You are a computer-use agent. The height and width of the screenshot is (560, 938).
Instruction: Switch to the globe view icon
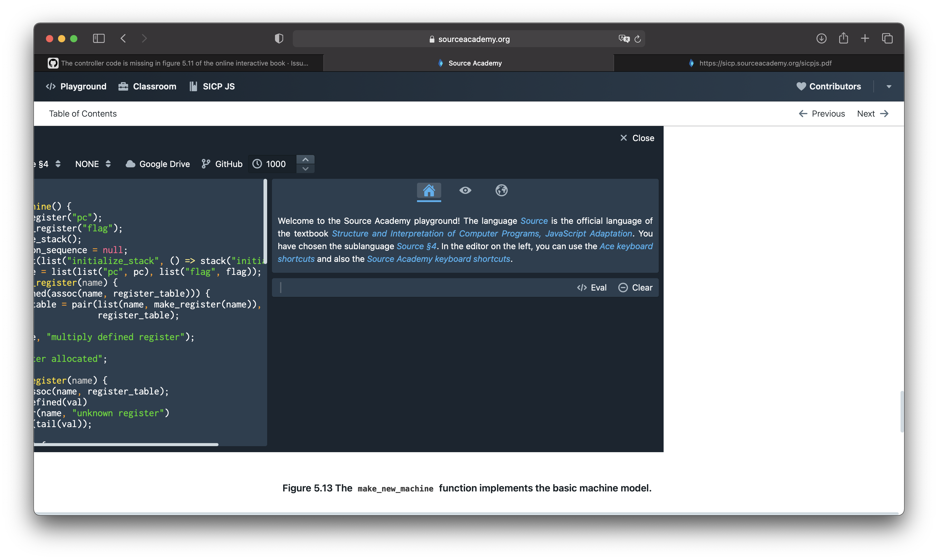coord(501,190)
